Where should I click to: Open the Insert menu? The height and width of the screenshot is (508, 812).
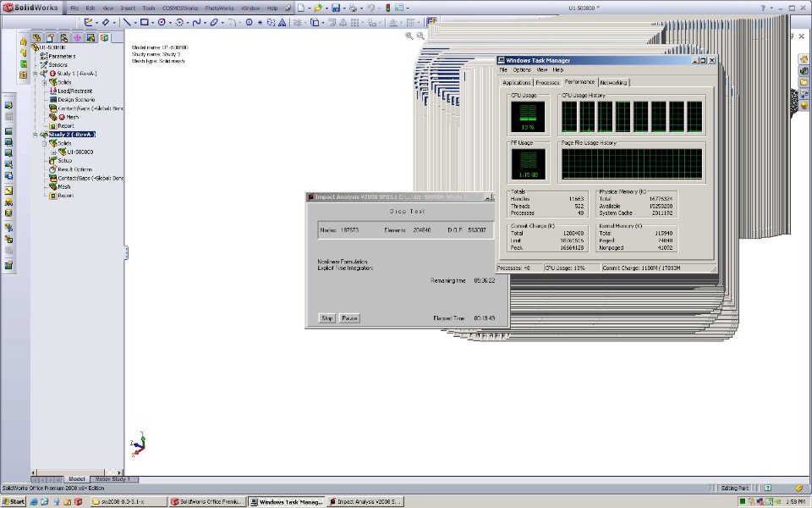pos(128,8)
